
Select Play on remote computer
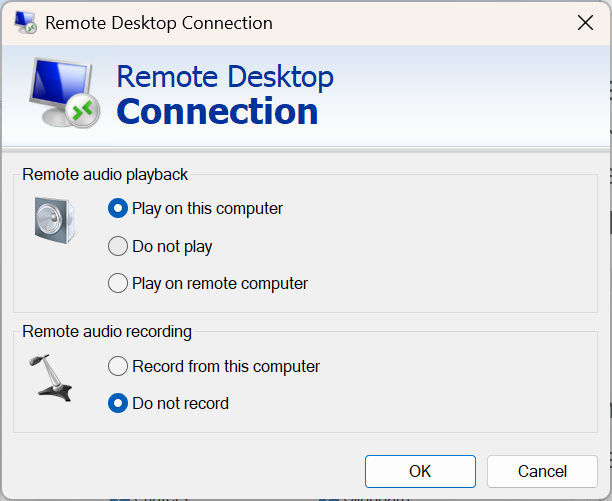pos(118,283)
